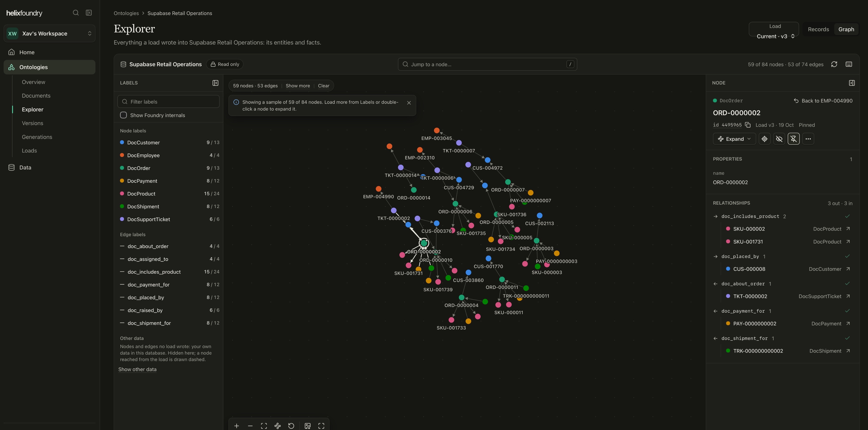The image size is (868, 430).
Task: Click Show more in graph summary
Action: click(x=298, y=86)
